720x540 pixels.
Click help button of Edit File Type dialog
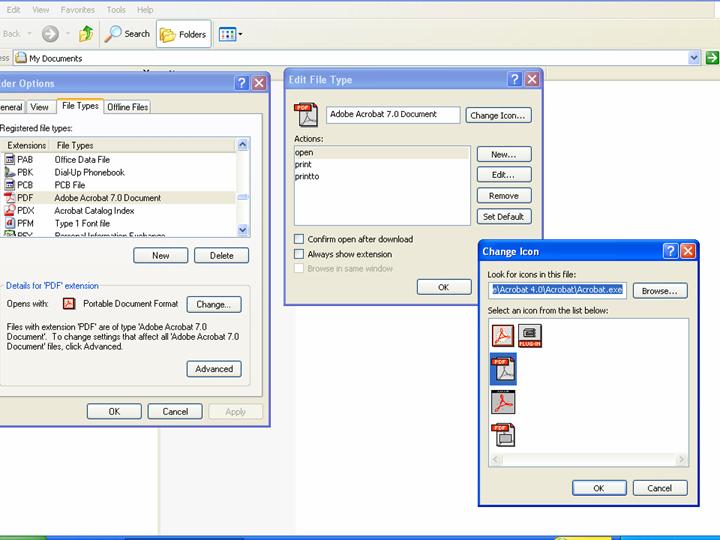[515, 79]
